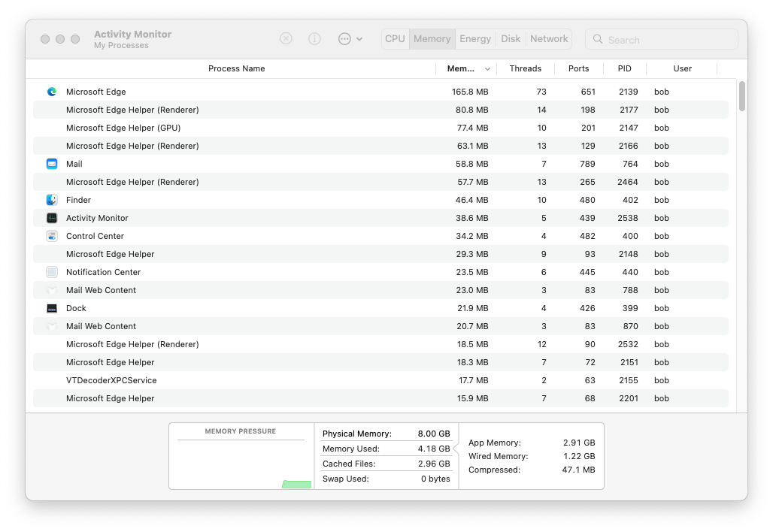This screenshot has height=532, width=773.
Task: Switch to the CPU tab
Action: point(395,39)
